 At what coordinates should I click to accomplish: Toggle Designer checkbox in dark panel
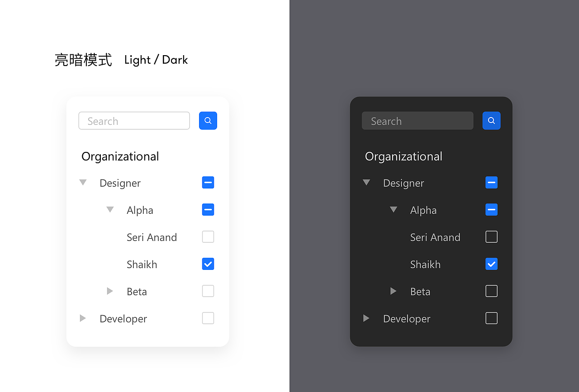click(x=492, y=183)
